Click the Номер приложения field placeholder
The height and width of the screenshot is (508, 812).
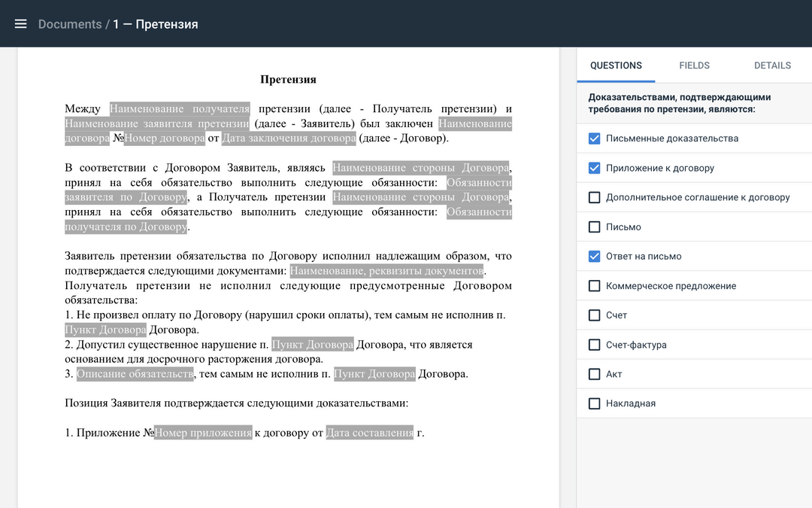(203, 433)
